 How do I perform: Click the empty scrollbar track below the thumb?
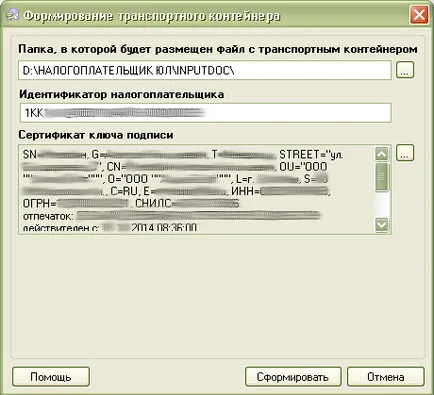[x=382, y=204]
